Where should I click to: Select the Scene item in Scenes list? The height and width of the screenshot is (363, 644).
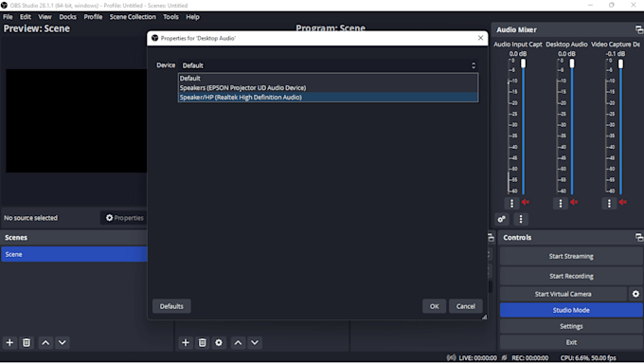(x=74, y=254)
